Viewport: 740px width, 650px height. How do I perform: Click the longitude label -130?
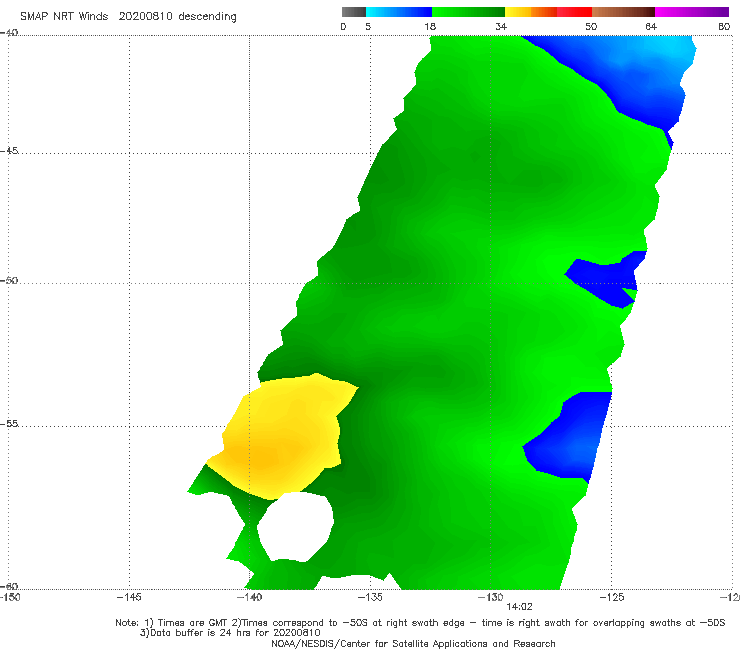(x=491, y=598)
